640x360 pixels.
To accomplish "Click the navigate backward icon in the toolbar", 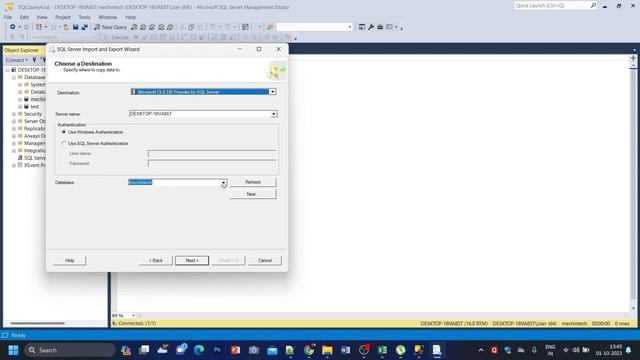I will coord(13,27).
